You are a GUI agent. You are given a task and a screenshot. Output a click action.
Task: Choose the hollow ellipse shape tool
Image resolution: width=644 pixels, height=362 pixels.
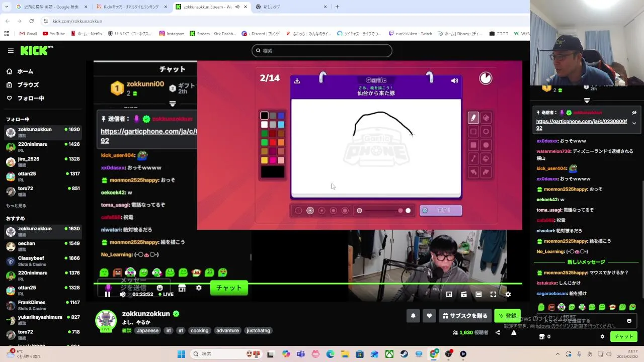486,131
